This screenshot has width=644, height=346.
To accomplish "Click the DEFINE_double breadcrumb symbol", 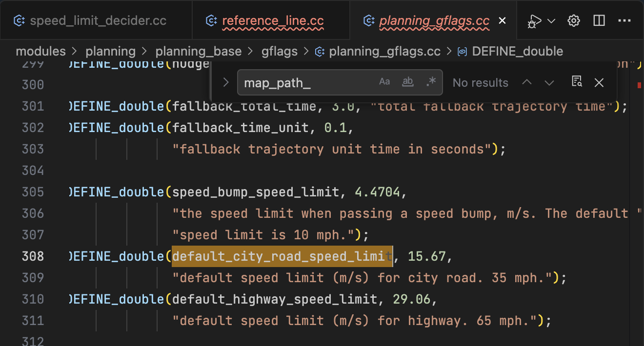I will coord(517,51).
